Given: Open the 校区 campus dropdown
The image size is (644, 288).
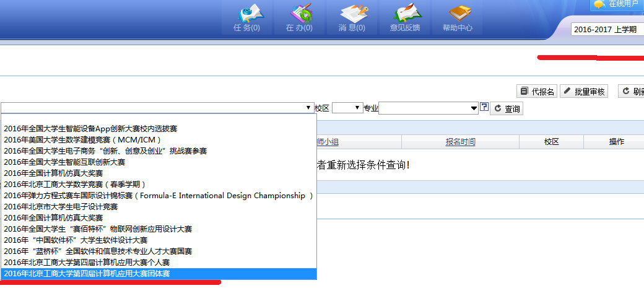Looking at the screenshot, I should tap(347, 108).
